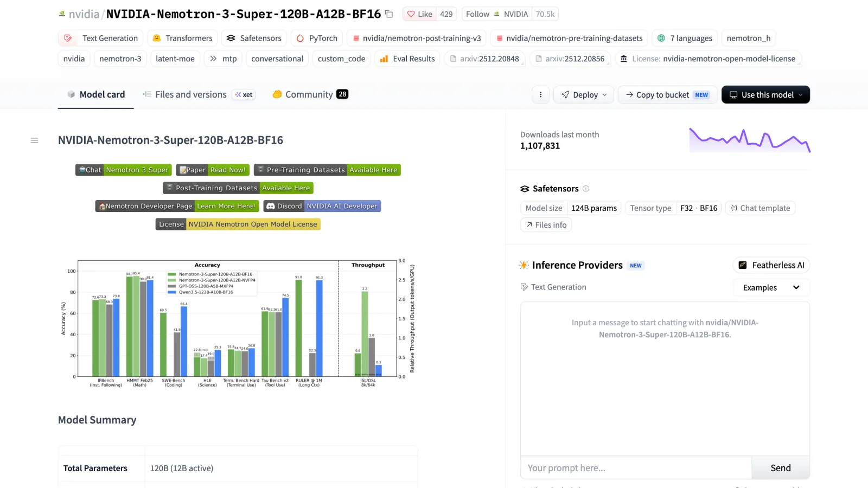Screen dimensions: 868x488
Task: Send the chat prompt
Action: click(781, 468)
